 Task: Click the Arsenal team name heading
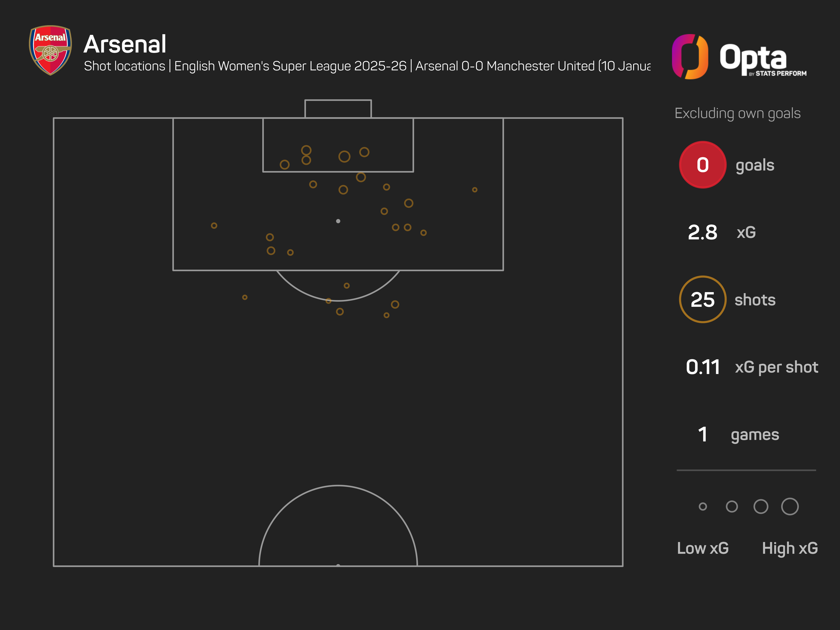(x=125, y=44)
